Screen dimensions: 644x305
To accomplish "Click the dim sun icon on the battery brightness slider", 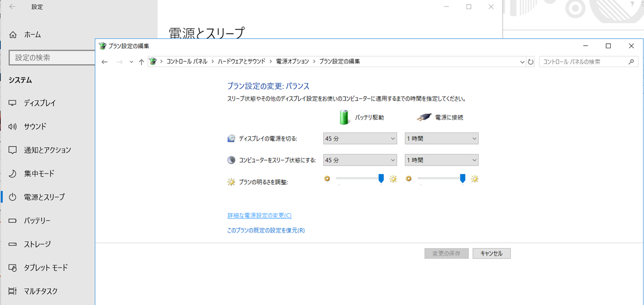I will pos(327,178).
